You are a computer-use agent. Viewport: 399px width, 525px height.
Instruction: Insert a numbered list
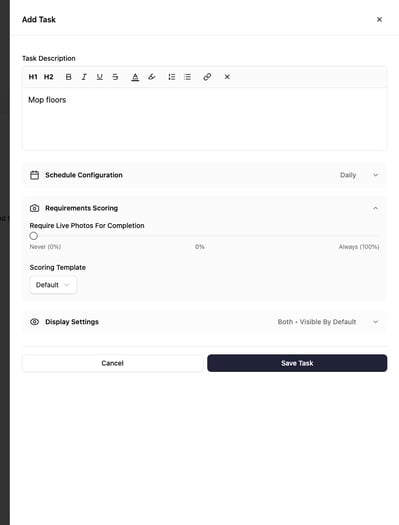pyautogui.click(x=172, y=77)
